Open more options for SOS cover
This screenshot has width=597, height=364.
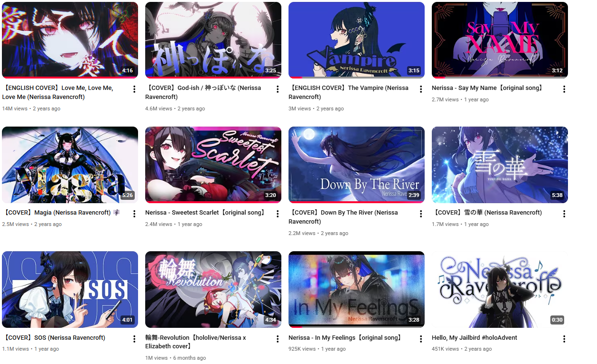(134, 339)
